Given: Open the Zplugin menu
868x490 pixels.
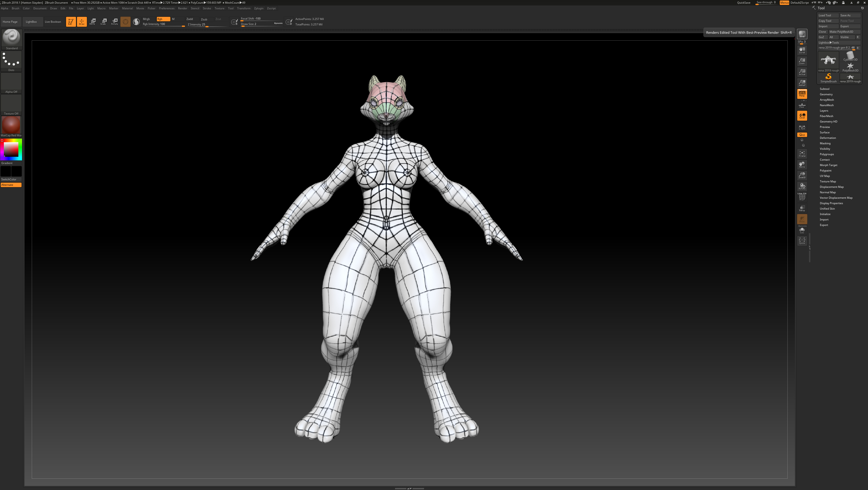Looking at the screenshot, I should (x=258, y=8).
